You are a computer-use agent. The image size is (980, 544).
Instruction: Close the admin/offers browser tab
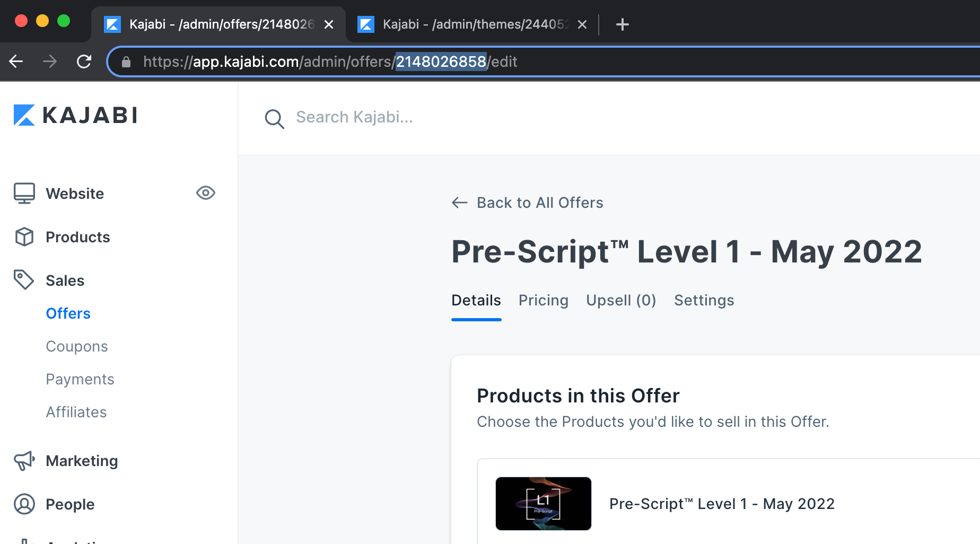point(329,24)
